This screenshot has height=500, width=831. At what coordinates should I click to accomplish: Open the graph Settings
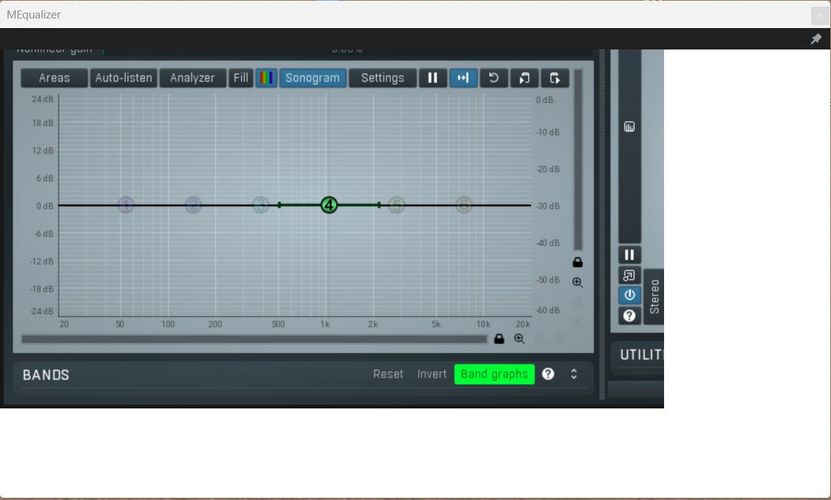tap(382, 78)
